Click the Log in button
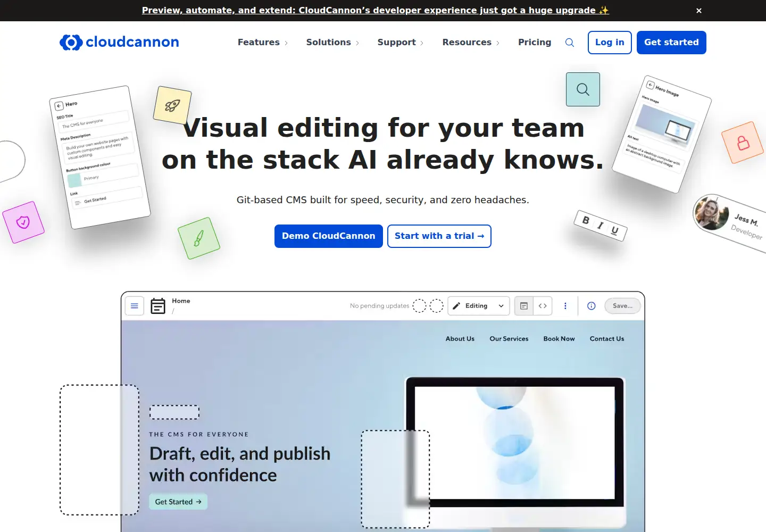The image size is (766, 532). pos(610,43)
